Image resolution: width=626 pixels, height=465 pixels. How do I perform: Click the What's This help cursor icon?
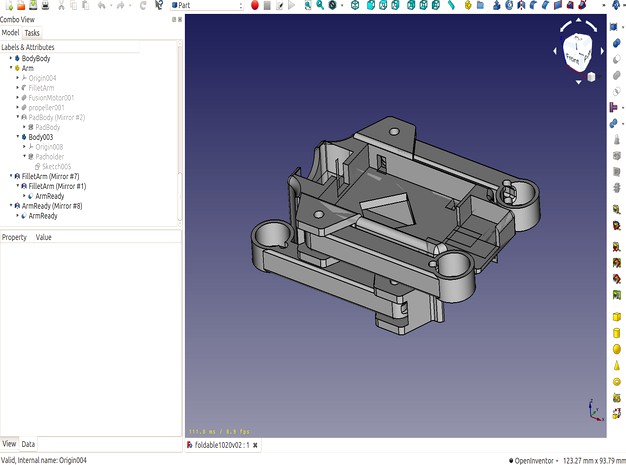pyautogui.click(x=160, y=5)
